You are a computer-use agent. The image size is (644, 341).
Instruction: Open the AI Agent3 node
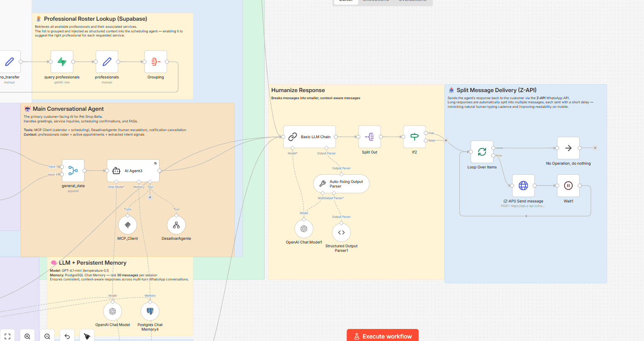pos(133,170)
